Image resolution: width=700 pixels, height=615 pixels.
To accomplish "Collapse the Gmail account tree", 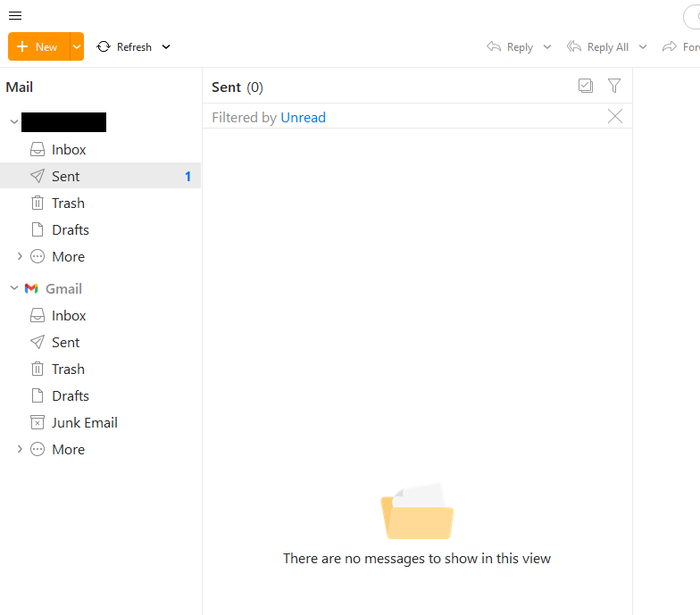I will click(x=14, y=288).
